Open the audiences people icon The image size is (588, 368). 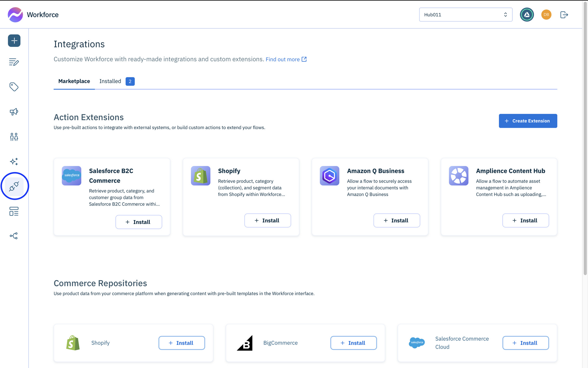pyautogui.click(x=14, y=137)
